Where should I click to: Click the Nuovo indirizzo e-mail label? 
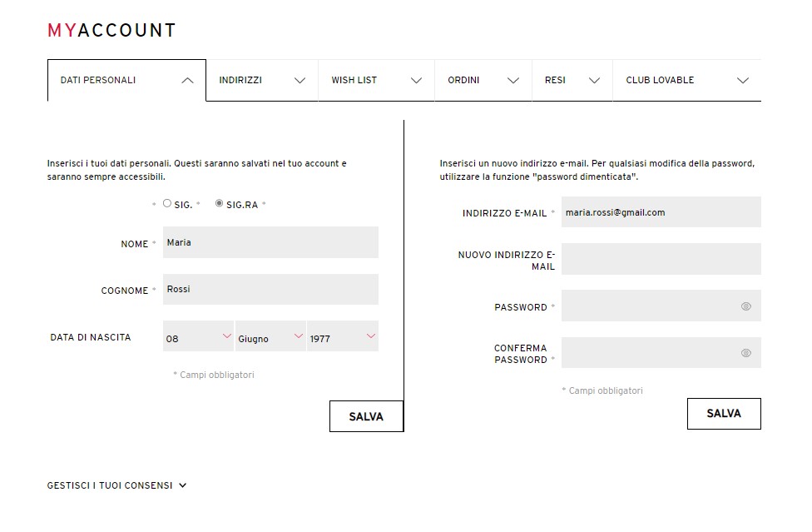click(x=507, y=261)
